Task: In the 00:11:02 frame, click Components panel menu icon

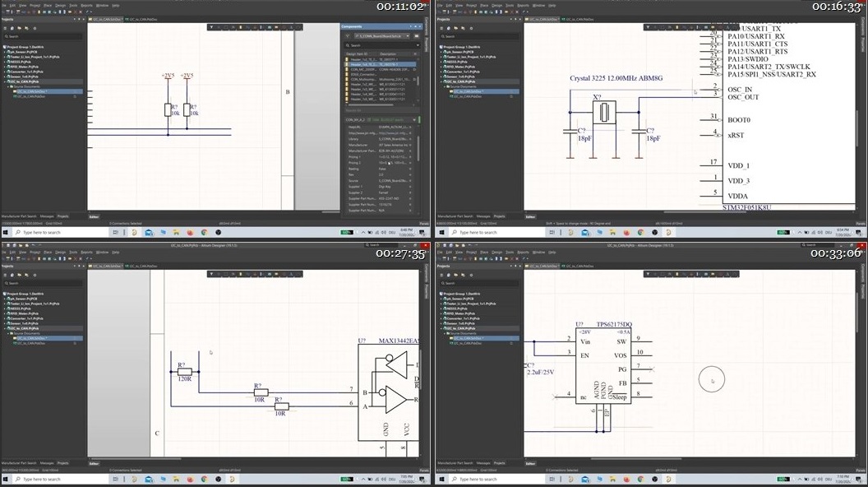Action: 416,36
